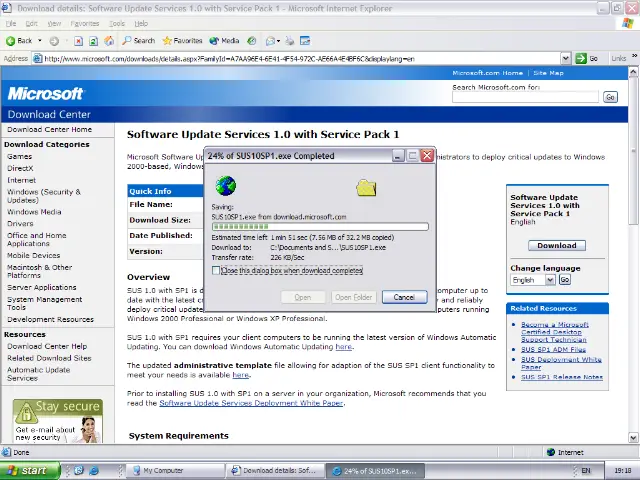This screenshot has height=480, width=640.
Task: Open Drivers category link
Action: point(20,224)
